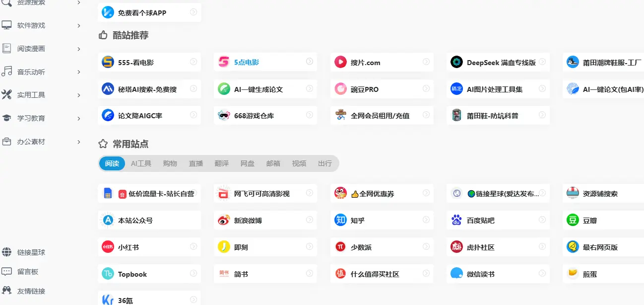Select the 阅读 tab

coord(112,163)
